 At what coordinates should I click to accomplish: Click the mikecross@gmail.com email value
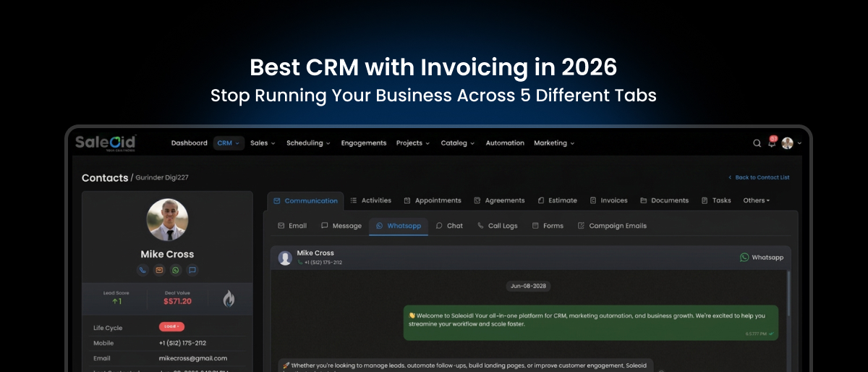tap(193, 358)
